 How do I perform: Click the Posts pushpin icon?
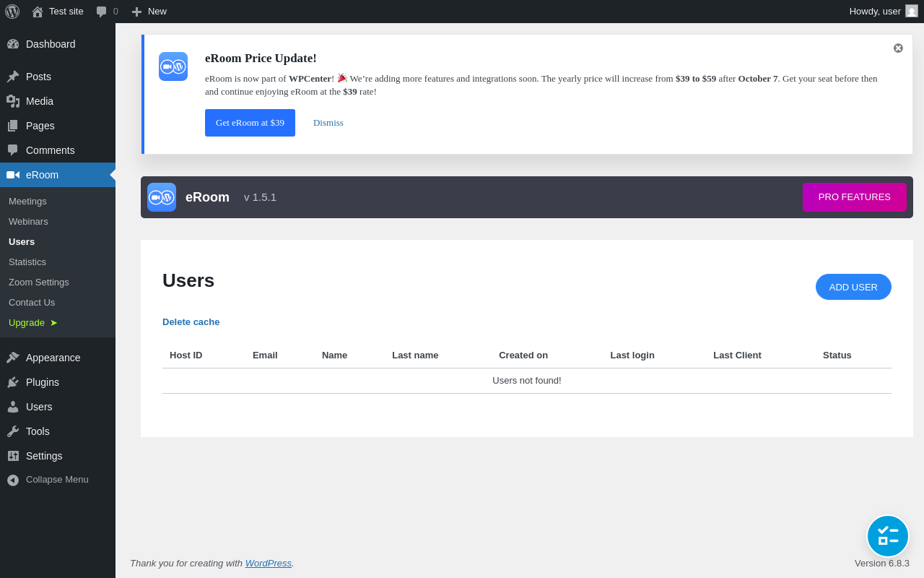pos(13,77)
